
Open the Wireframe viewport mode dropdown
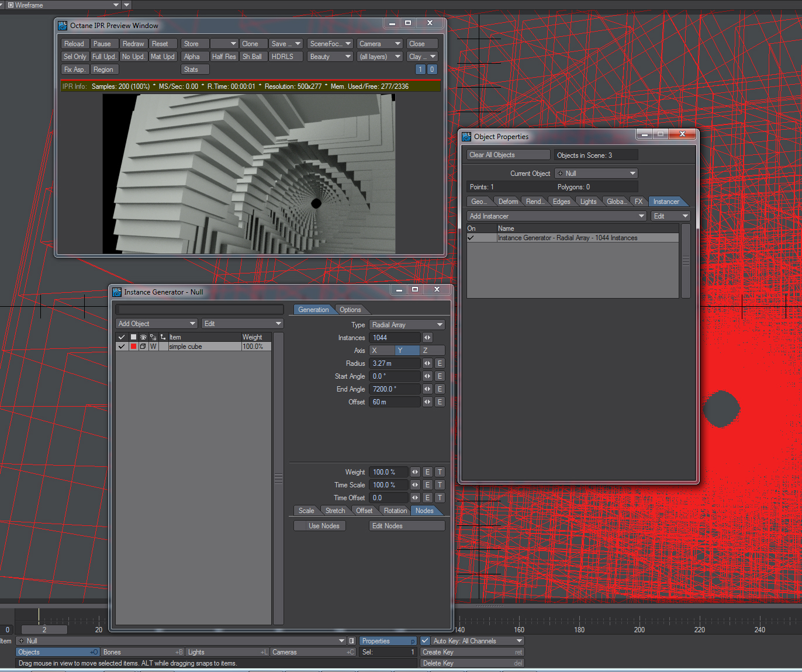[63, 5]
